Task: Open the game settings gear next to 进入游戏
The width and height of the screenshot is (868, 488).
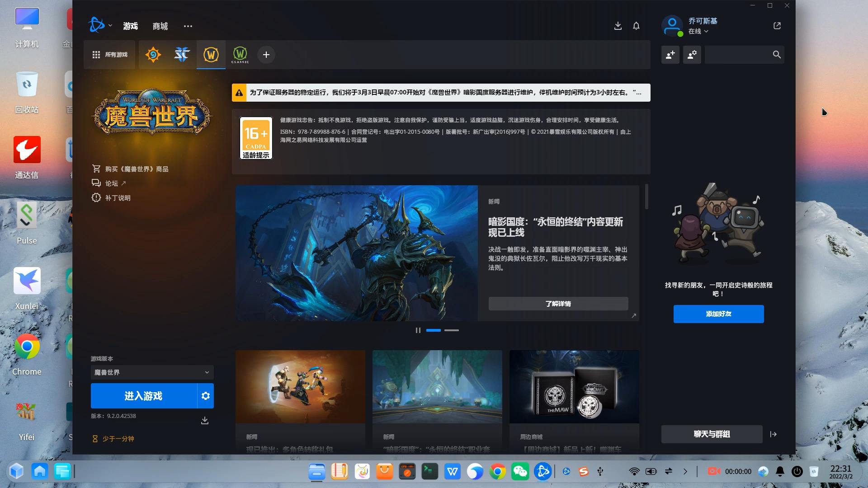Action: (206, 396)
